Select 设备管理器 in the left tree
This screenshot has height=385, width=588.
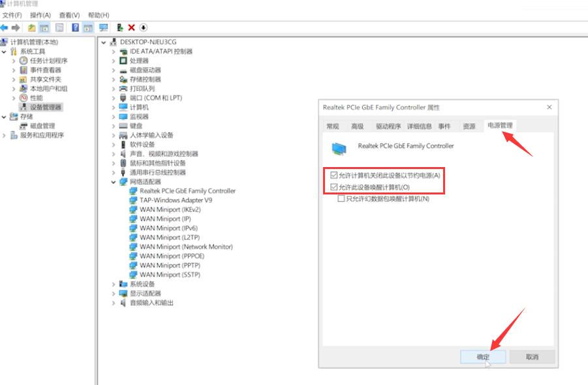coord(46,107)
